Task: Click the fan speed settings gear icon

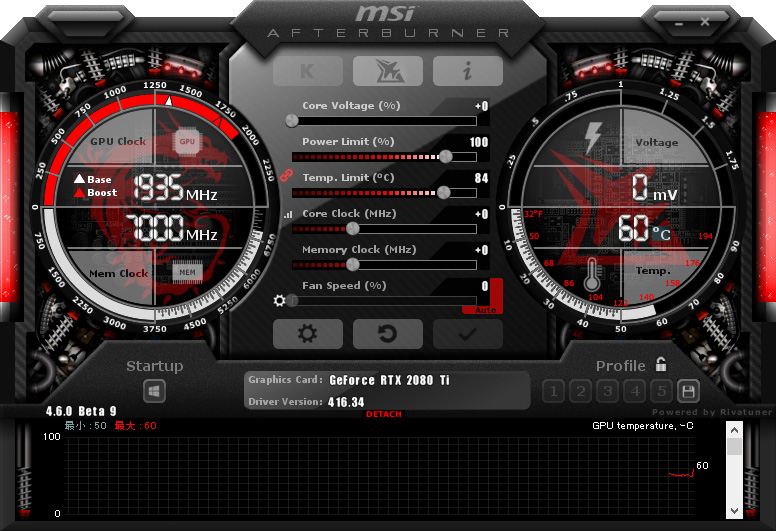Action: [x=280, y=300]
